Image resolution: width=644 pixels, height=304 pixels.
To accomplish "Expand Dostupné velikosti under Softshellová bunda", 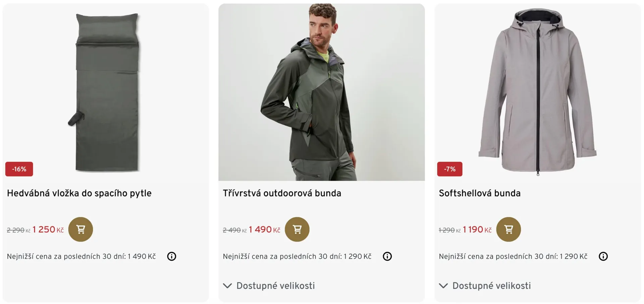I will [x=491, y=286].
